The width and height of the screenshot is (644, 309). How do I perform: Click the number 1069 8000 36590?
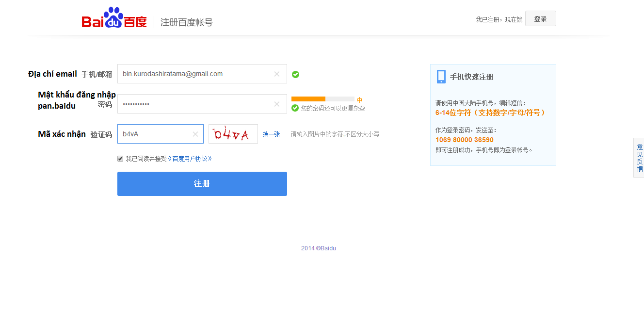point(465,140)
